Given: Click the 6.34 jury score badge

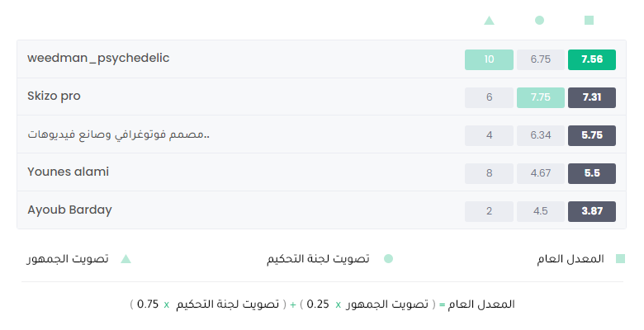Looking at the screenshot, I should pyautogui.click(x=541, y=135).
